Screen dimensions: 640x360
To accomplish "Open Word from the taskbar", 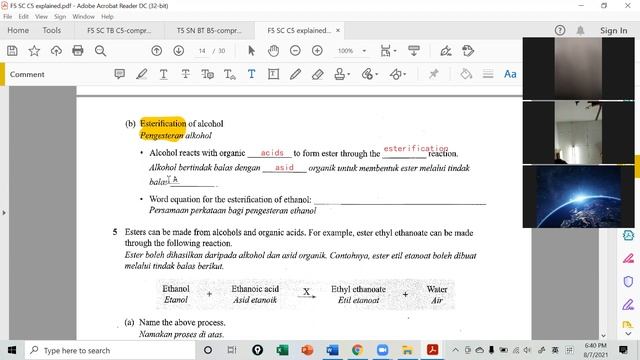I will tap(332, 350).
